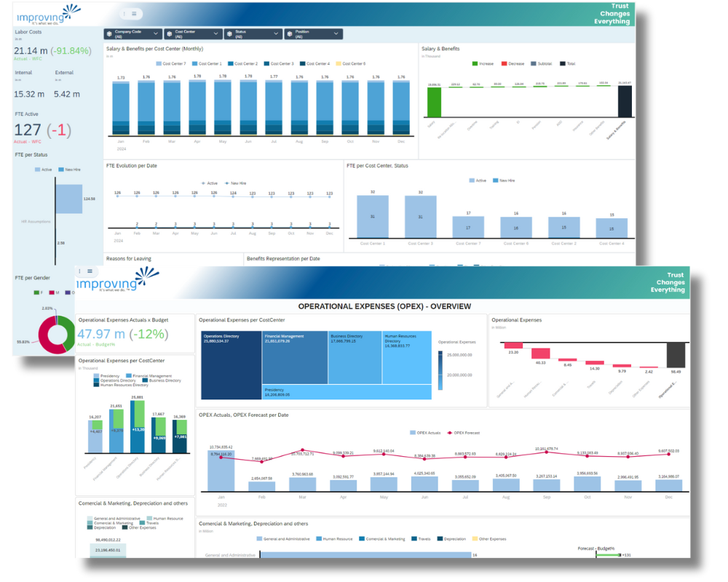This screenshot has width=728, height=582.
Task: Open the hamburger menu on the labor dashboard
Action: tap(134, 13)
